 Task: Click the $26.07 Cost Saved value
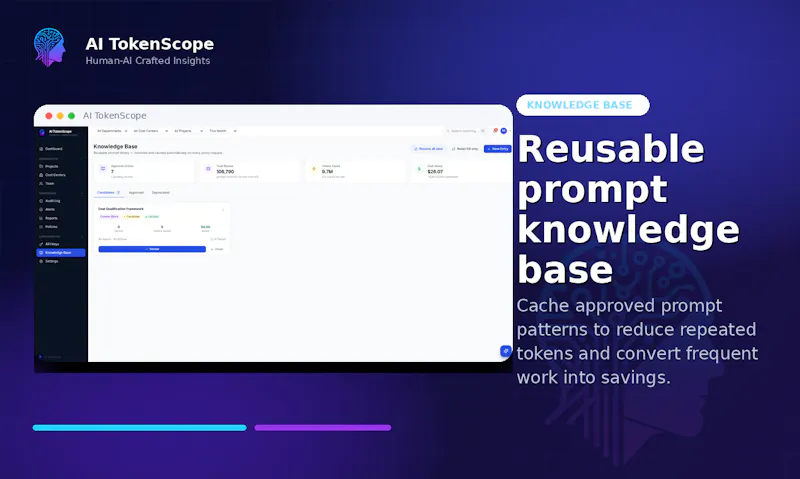435,172
